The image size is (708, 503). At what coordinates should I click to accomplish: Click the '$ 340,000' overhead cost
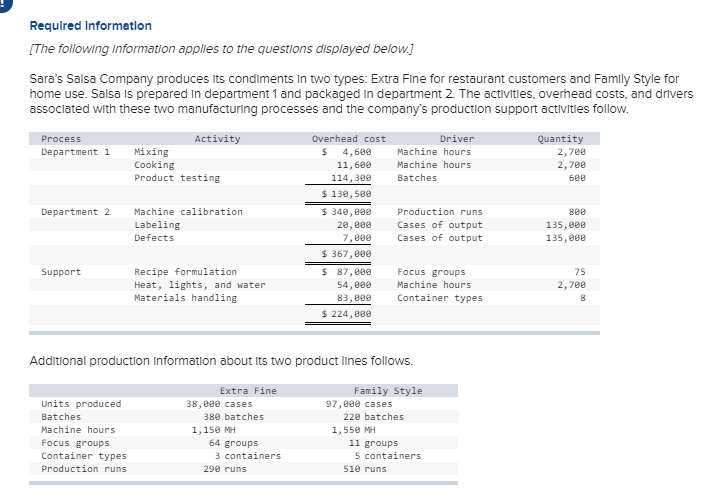pos(346,212)
